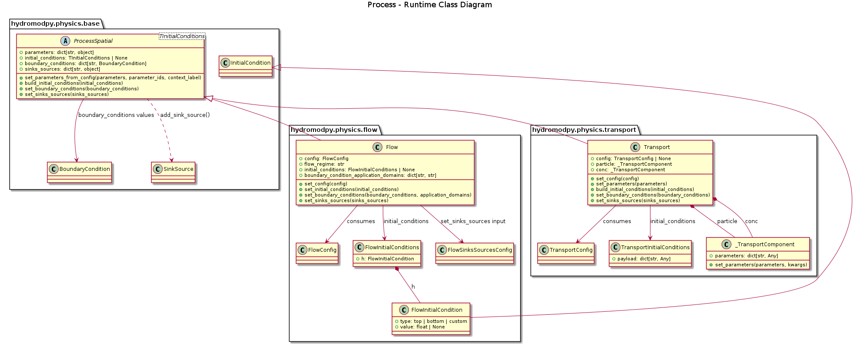This screenshot has height=346, width=868.
Task: Click the class icon beside _TransportComponent
Action: (x=727, y=245)
